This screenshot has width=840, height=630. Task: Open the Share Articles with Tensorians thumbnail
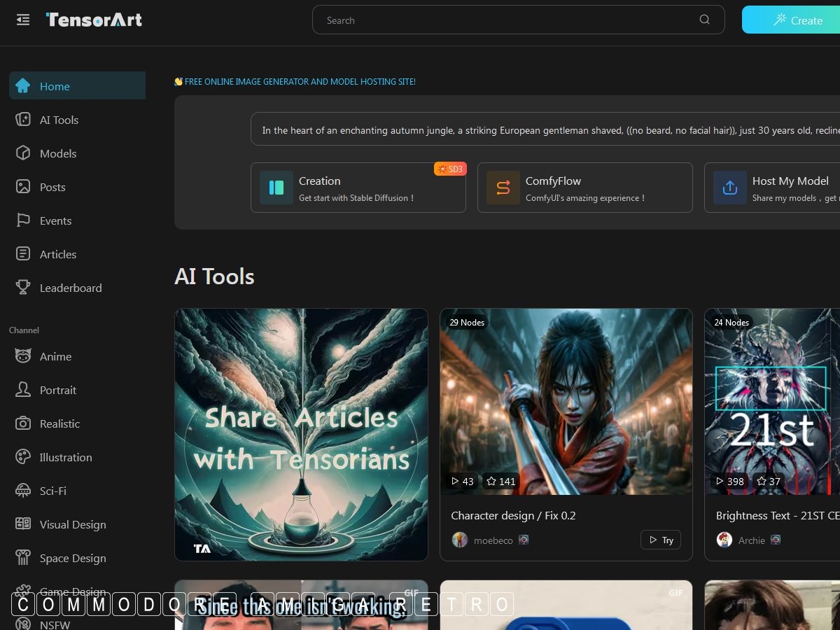coord(301,434)
